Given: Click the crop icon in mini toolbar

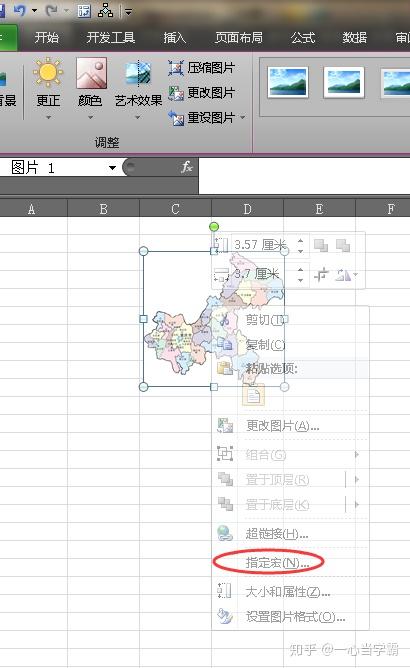Looking at the screenshot, I should click(x=321, y=274).
